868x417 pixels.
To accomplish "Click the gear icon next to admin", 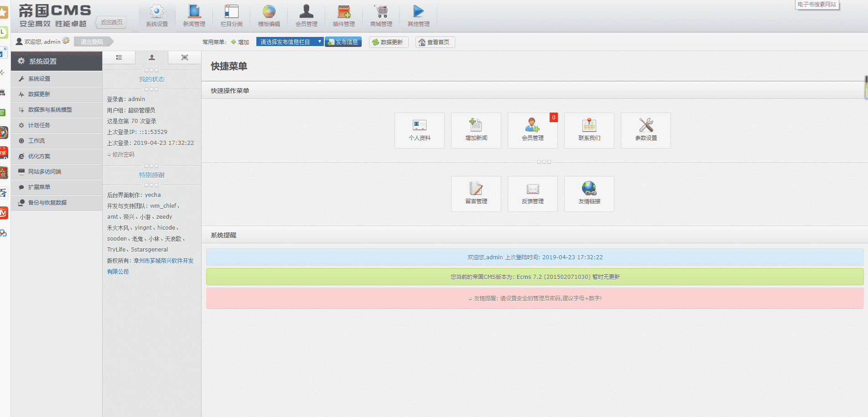I will (x=66, y=41).
